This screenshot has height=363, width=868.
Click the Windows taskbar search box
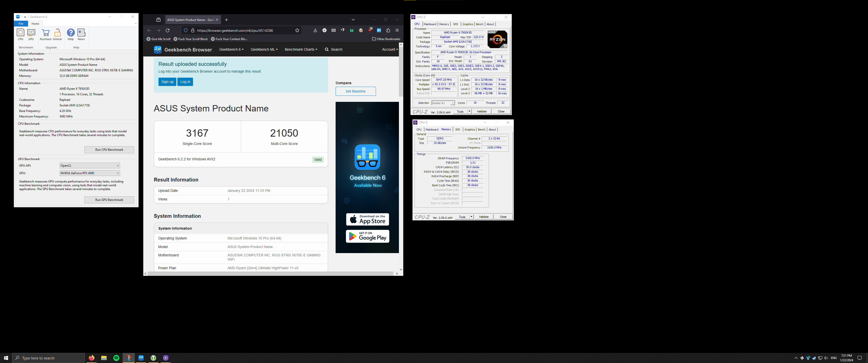48,358
